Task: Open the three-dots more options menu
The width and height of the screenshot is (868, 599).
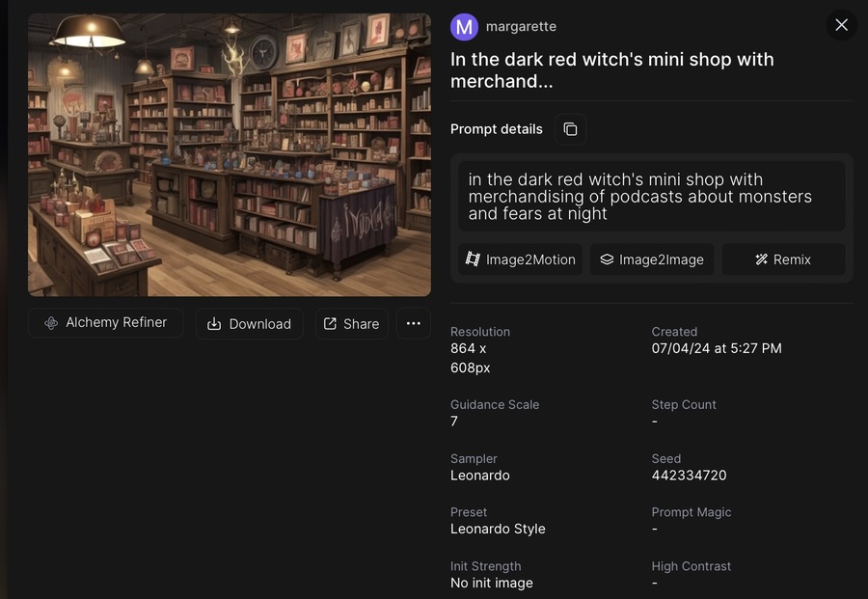Action: click(414, 323)
